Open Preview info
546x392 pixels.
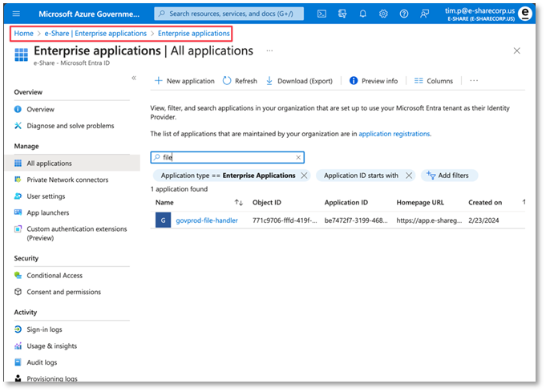(374, 81)
